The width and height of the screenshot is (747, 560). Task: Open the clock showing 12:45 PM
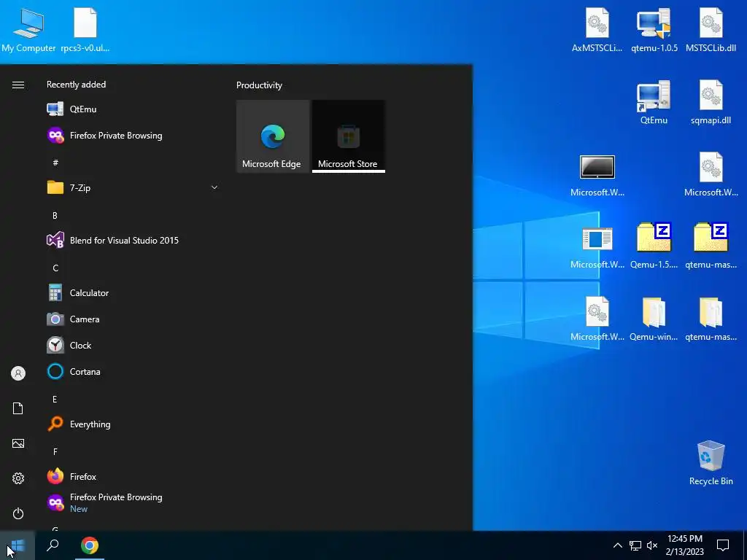pyautogui.click(x=684, y=545)
